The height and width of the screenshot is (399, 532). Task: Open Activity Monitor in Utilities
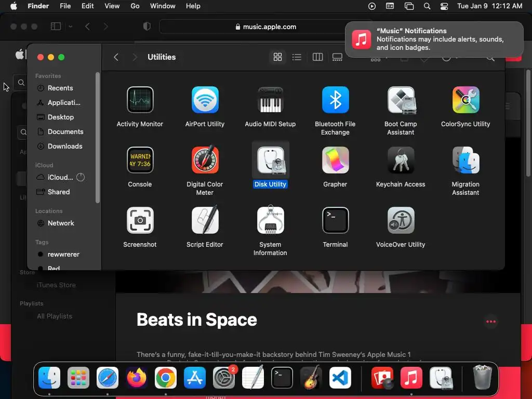click(x=140, y=100)
